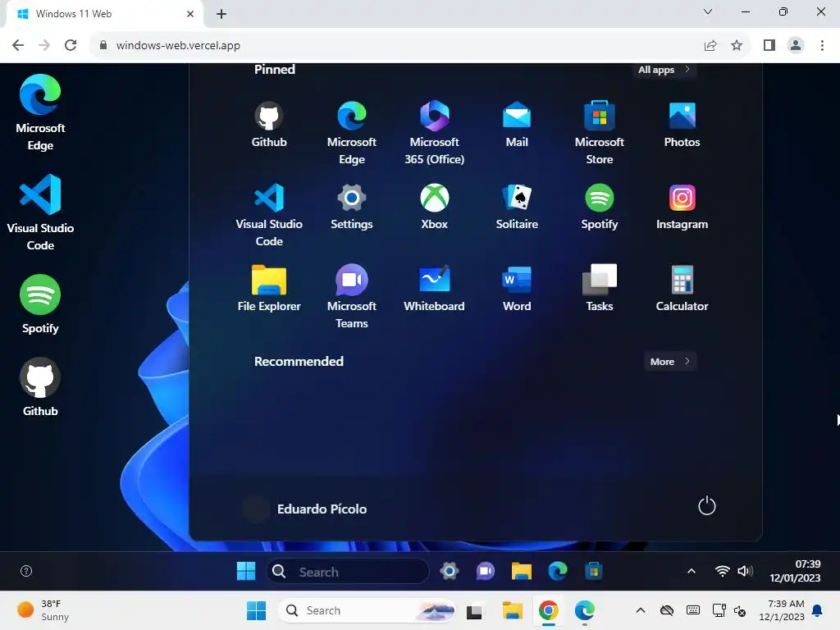This screenshot has width=840, height=630.
Task: Open Eduardo Pícolo user profile
Action: [x=305, y=509]
